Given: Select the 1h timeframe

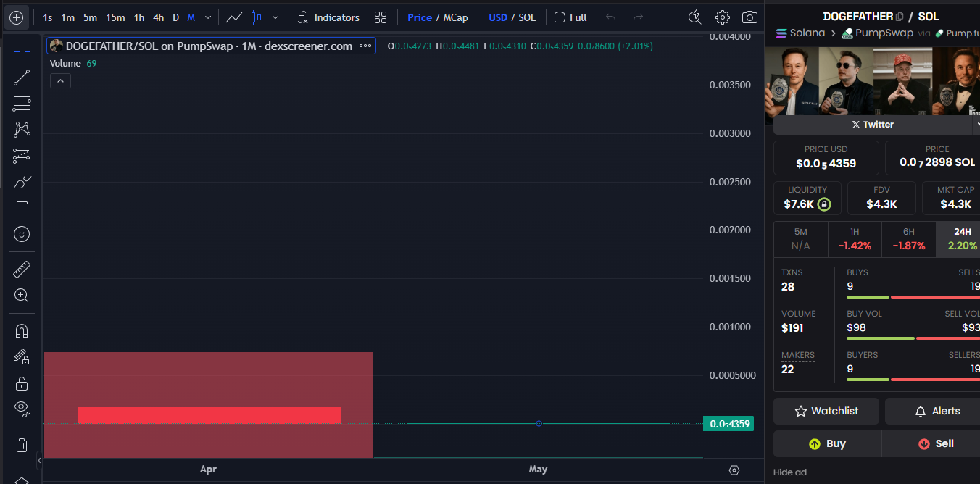Looking at the screenshot, I should pos(139,17).
